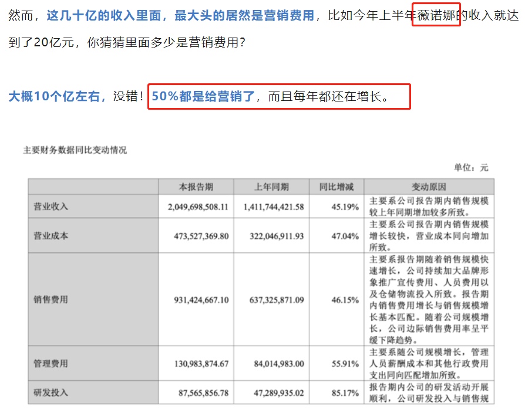Select the 营业收入 row label
The width and height of the screenshot is (525, 420).
52,206
